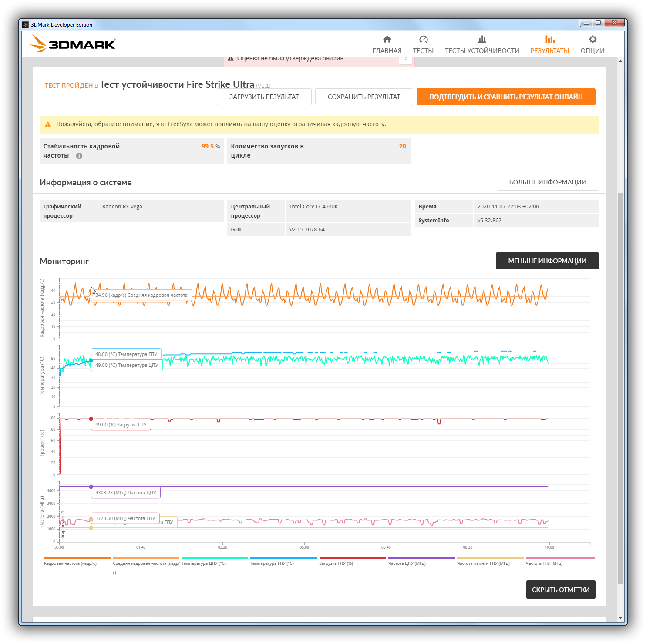The image size is (646, 644).
Task: Click the orange frame rate legend swatch
Action: 77,557
